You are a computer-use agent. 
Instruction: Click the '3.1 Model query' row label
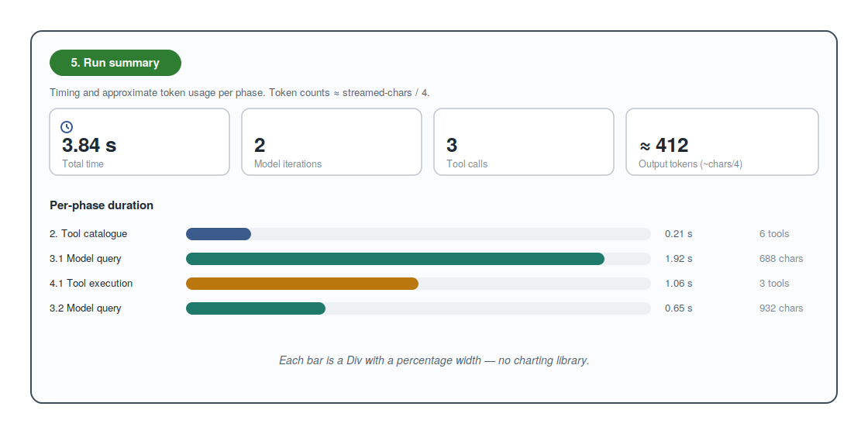point(85,259)
